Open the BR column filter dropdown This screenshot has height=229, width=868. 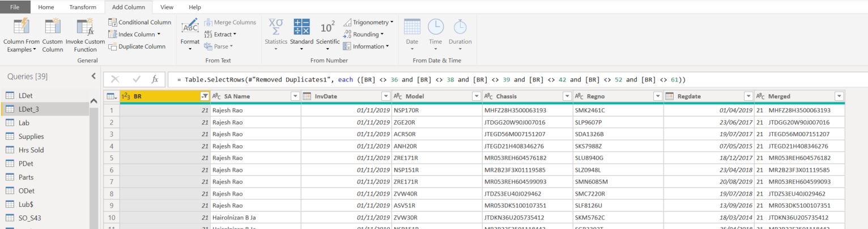(205, 96)
